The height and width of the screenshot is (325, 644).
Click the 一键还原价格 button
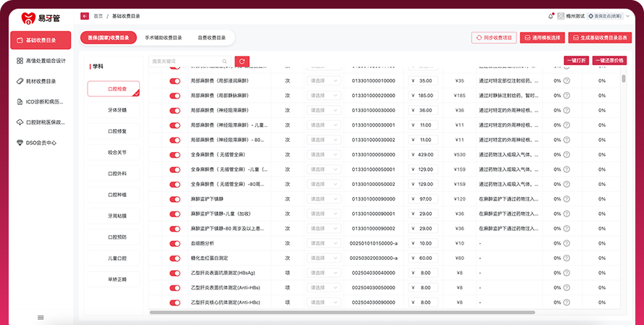tap(609, 60)
